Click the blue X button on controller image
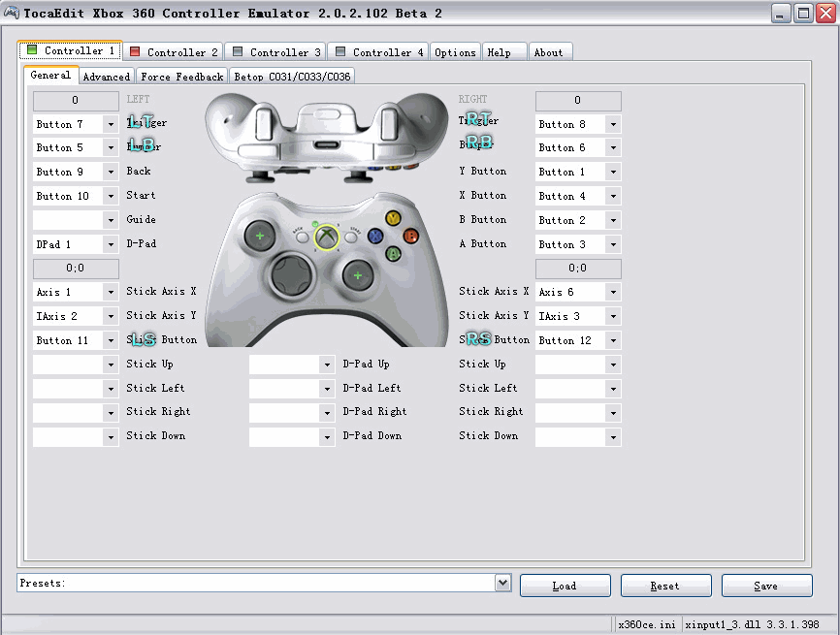Image resolution: width=840 pixels, height=635 pixels. click(375, 236)
